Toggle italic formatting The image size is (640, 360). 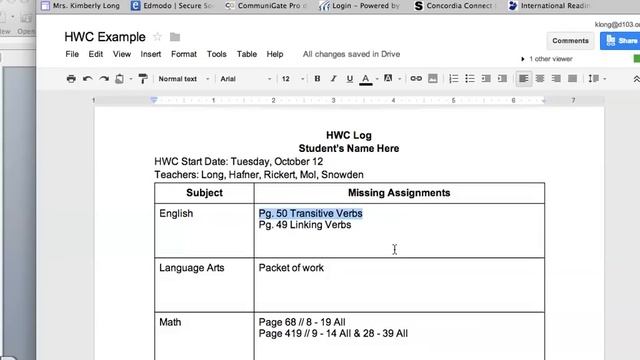333,79
